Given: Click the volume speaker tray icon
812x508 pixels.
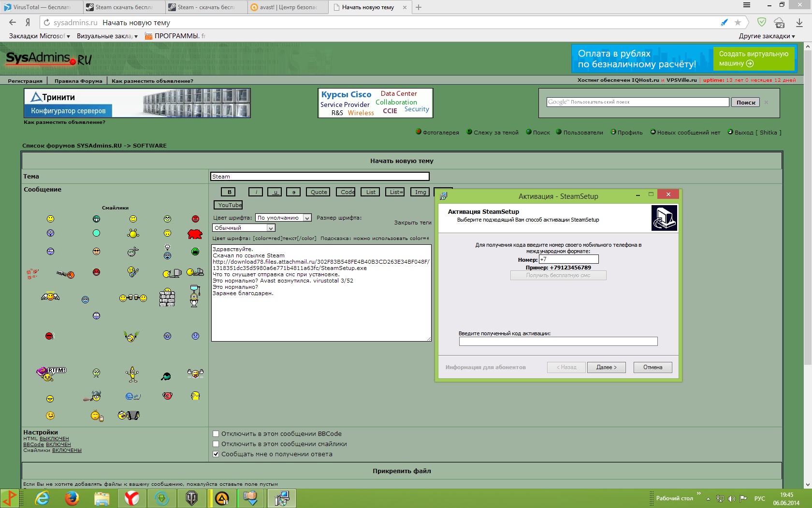Looking at the screenshot, I should click(x=731, y=498).
